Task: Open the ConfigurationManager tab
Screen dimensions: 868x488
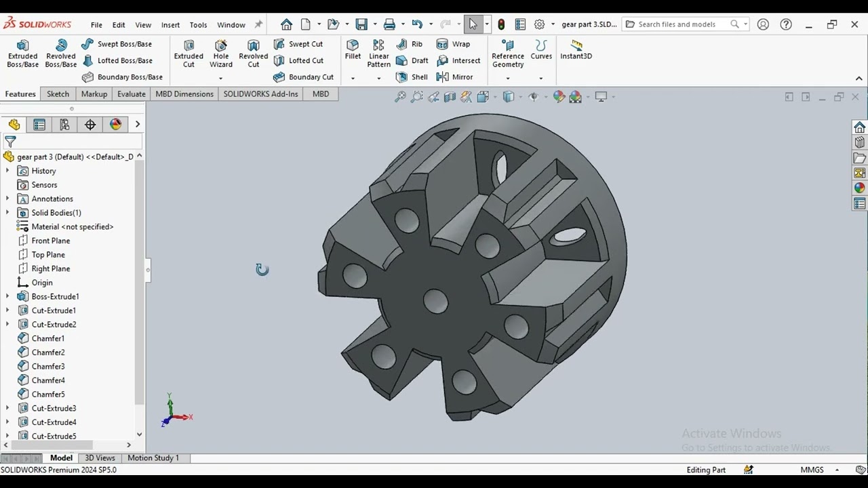Action: [64, 124]
